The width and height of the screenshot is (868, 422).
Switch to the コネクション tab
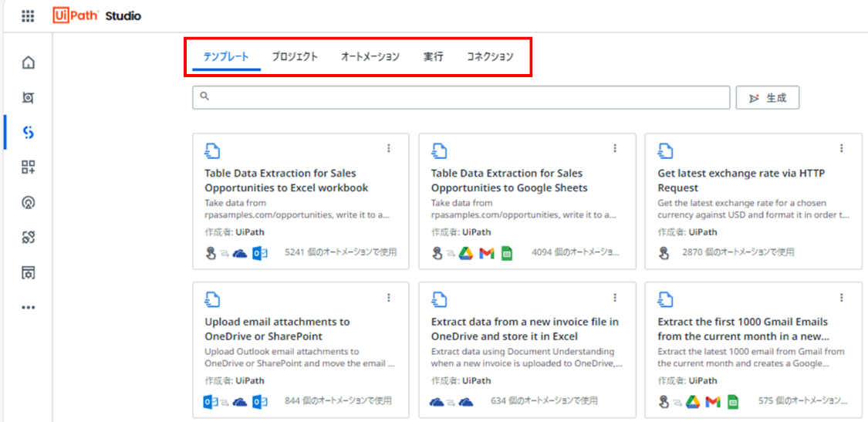coord(490,56)
